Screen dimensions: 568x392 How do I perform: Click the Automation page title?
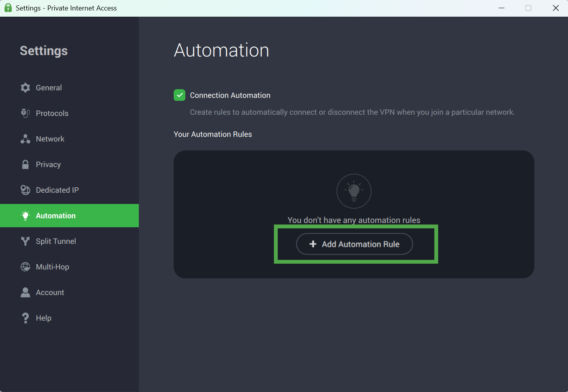[x=221, y=50]
